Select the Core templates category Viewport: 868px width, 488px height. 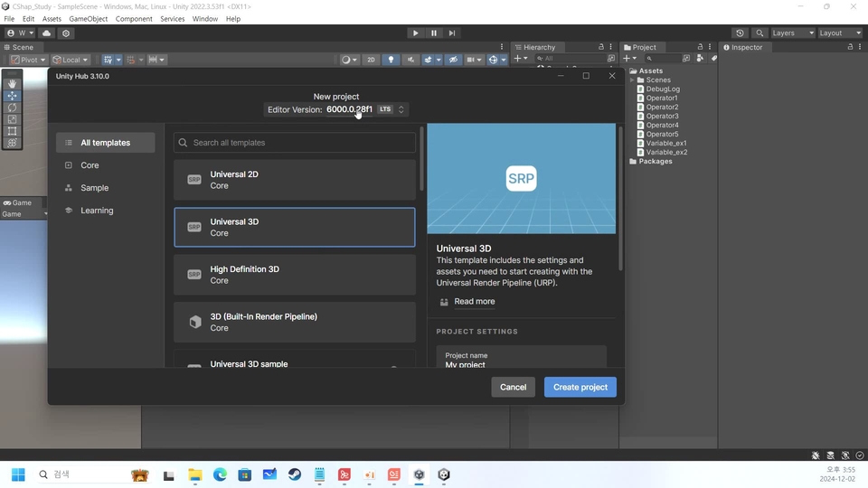point(105,165)
